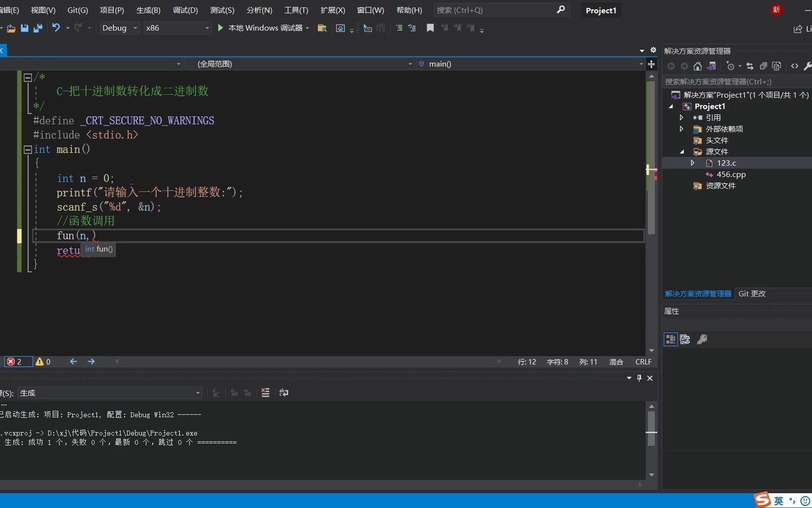
Task: Open the 项目(P) menu
Action: coord(112,10)
